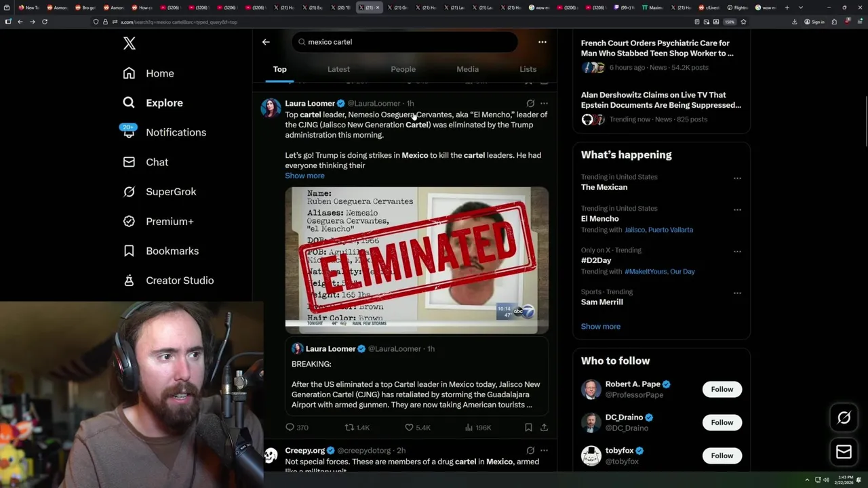Click Grok icon on Creepy.org post
The image size is (868, 488).
[530, 450]
